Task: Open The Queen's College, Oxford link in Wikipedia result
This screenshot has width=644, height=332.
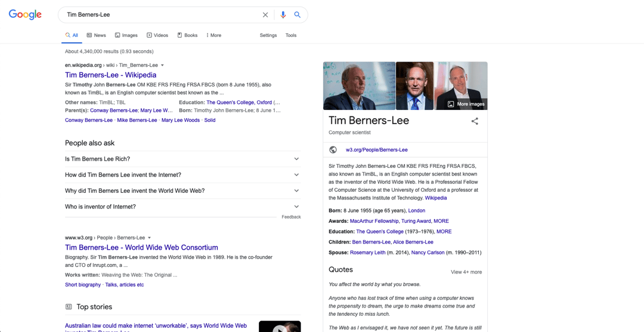Action: 239,103
